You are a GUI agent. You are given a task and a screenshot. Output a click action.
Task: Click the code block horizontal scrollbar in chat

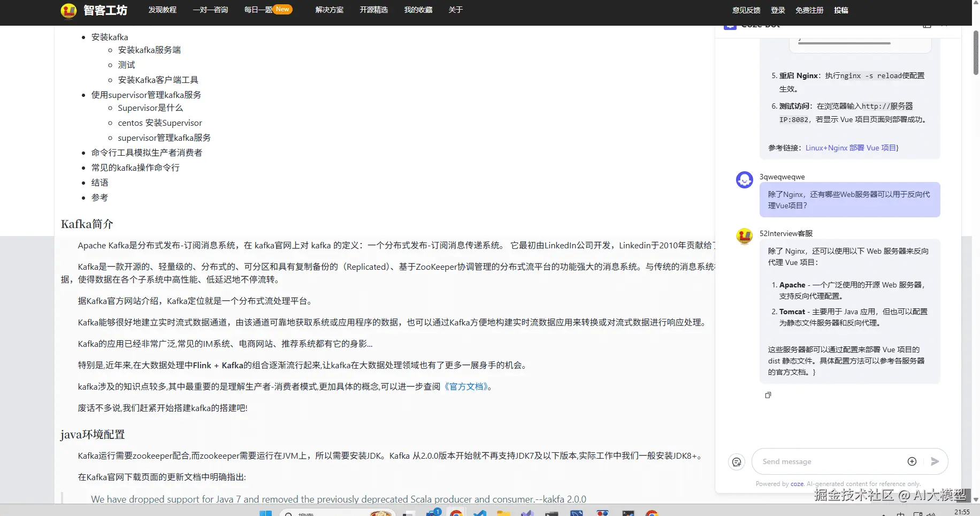tap(844, 43)
